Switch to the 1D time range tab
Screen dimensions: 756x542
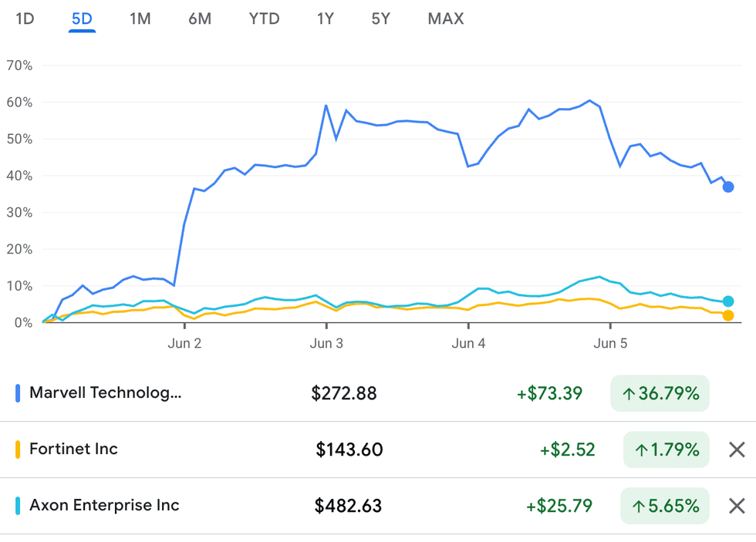click(x=25, y=19)
